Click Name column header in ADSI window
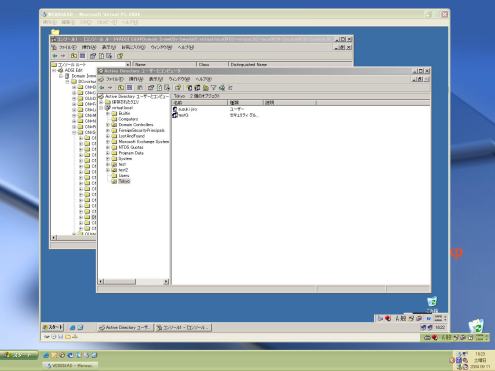 (164, 64)
